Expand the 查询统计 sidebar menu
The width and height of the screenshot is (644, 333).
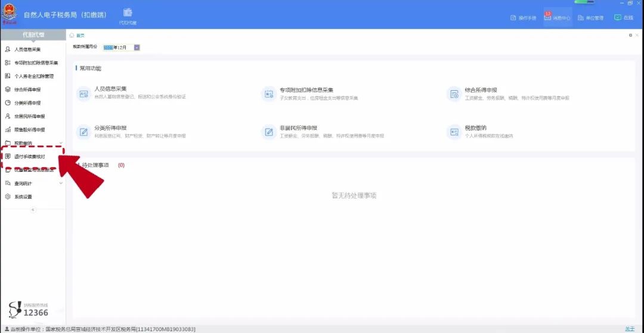pyautogui.click(x=33, y=183)
